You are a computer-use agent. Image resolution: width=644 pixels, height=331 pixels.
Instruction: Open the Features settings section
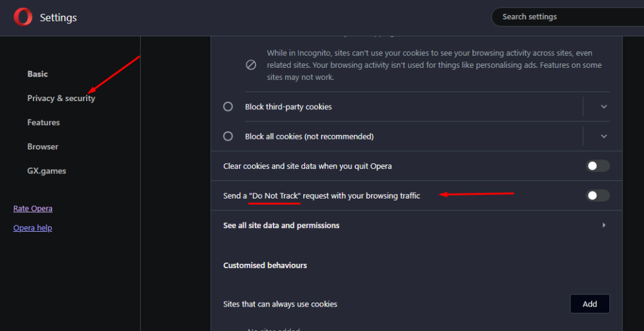point(43,122)
